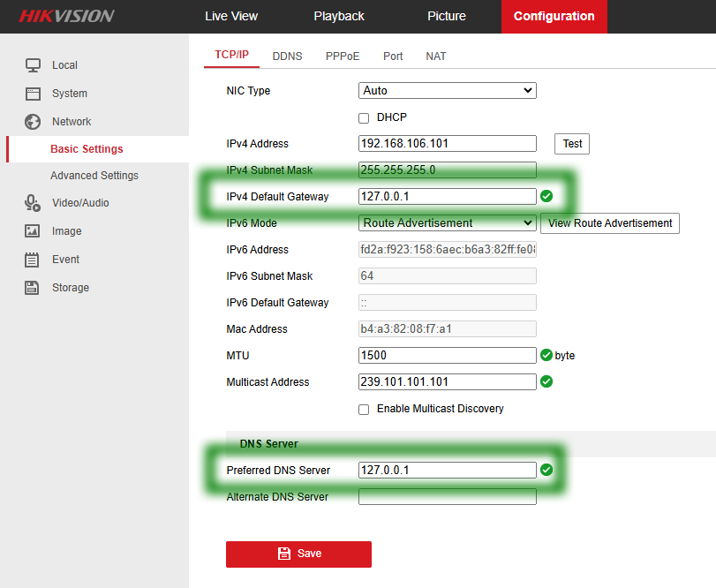Click the Hikvision logo
Image resolution: width=716 pixels, height=588 pixels.
(67, 16)
